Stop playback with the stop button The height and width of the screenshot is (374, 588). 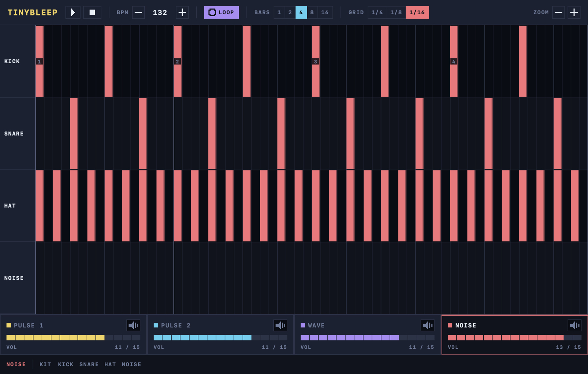pyautogui.click(x=92, y=12)
